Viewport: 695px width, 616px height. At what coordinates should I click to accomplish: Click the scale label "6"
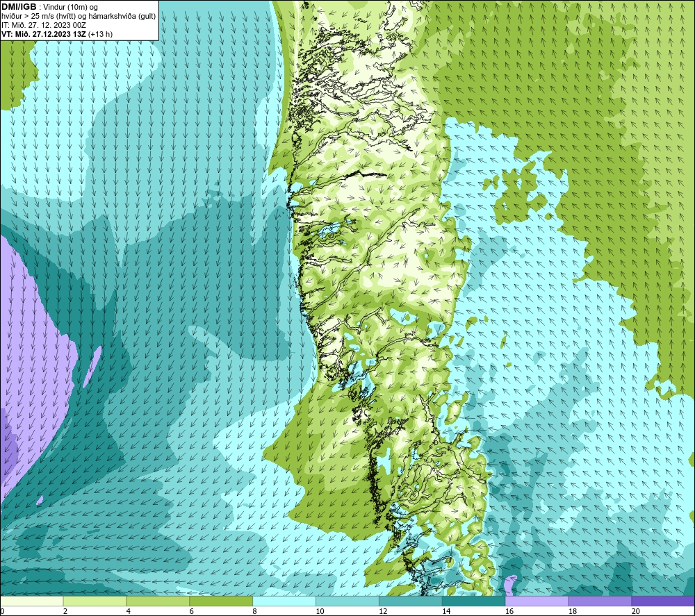[192, 612]
